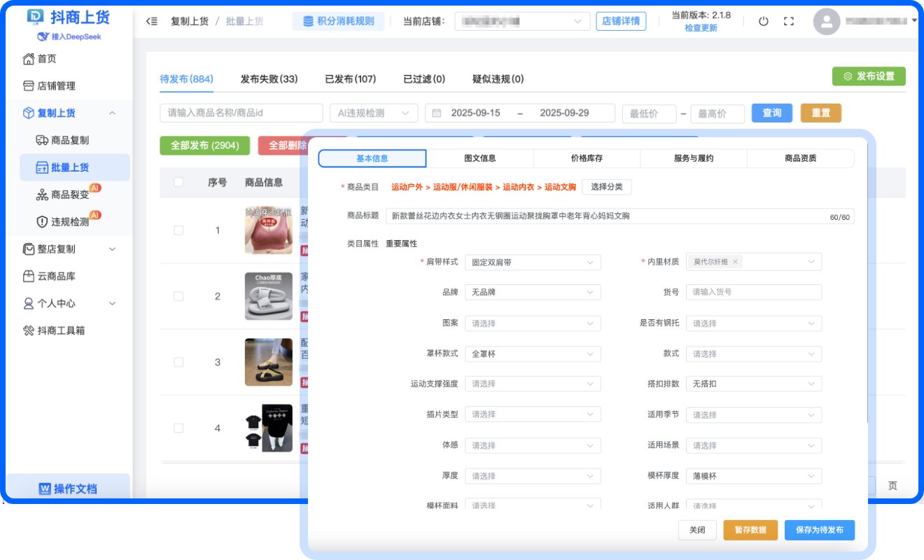Switch to the 发布失败 tab
Viewport: 924px width, 560px height.
[x=269, y=79]
